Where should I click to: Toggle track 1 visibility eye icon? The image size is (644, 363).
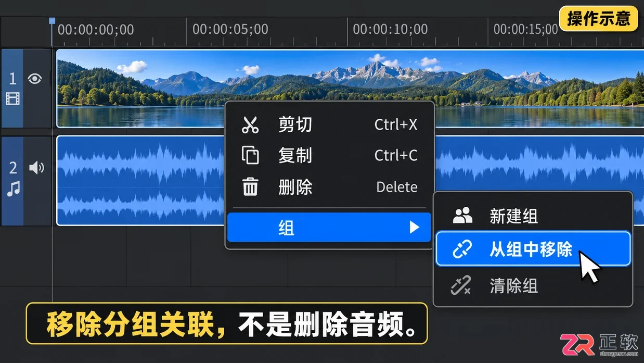pos(35,79)
